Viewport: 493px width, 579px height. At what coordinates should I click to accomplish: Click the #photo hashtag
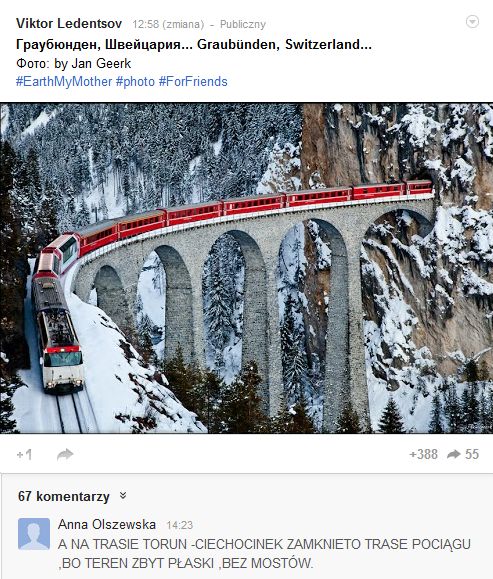point(135,82)
